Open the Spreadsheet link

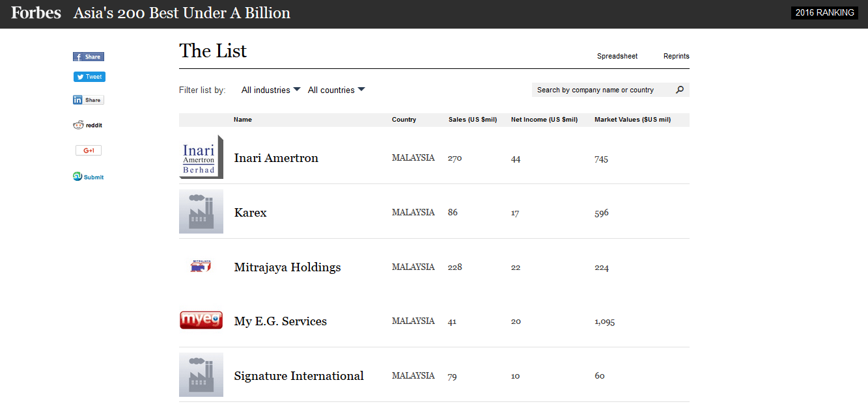pos(617,56)
